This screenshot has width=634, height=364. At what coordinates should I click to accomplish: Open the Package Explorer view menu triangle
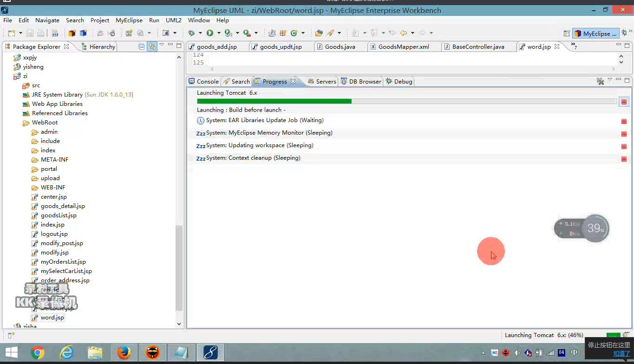click(162, 45)
